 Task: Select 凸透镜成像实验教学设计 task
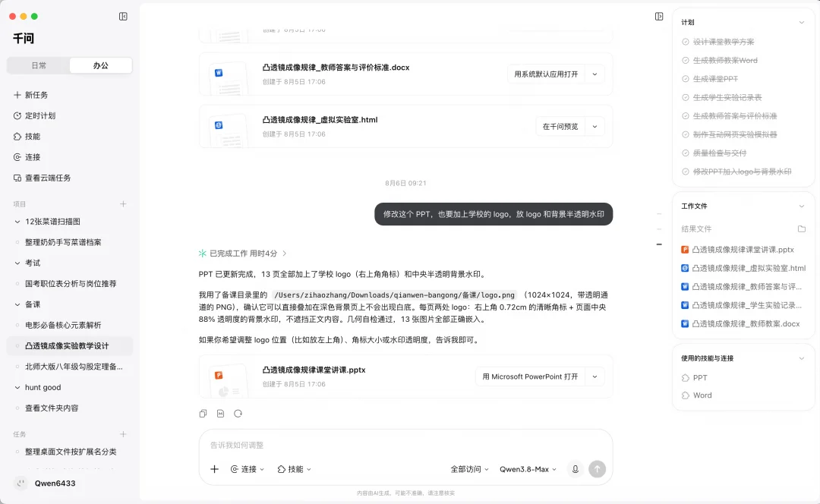[x=70, y=345]
